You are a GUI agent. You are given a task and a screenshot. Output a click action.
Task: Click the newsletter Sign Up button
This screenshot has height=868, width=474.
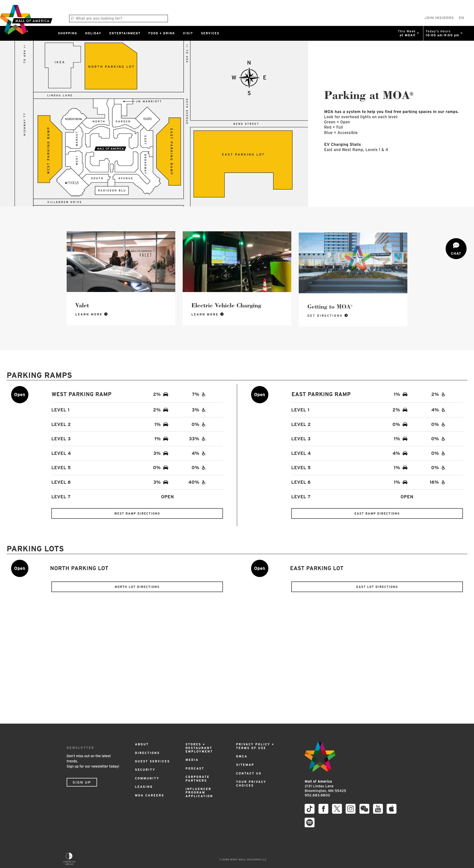[x=81, y=782]
